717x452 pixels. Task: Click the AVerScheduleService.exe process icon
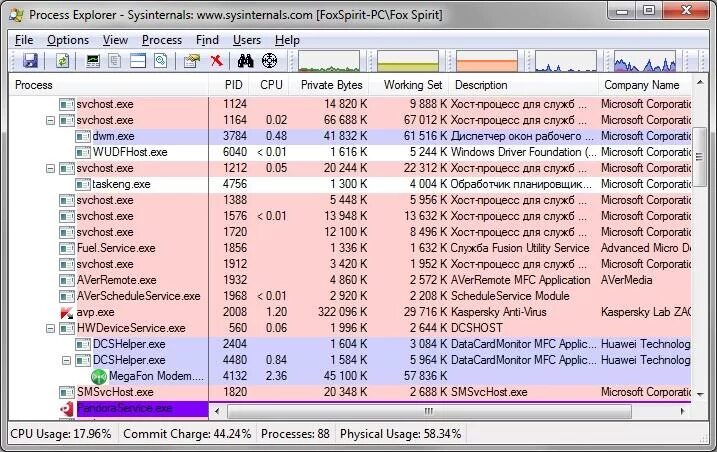tap(67, 296)
